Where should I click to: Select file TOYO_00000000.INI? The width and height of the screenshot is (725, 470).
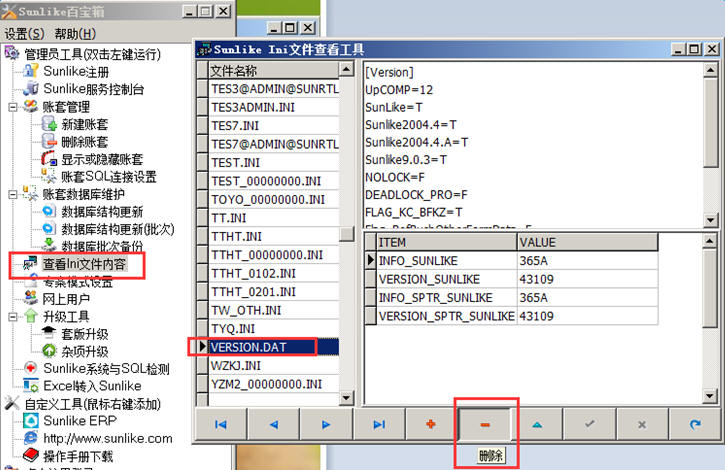click(x=274, y=199)
